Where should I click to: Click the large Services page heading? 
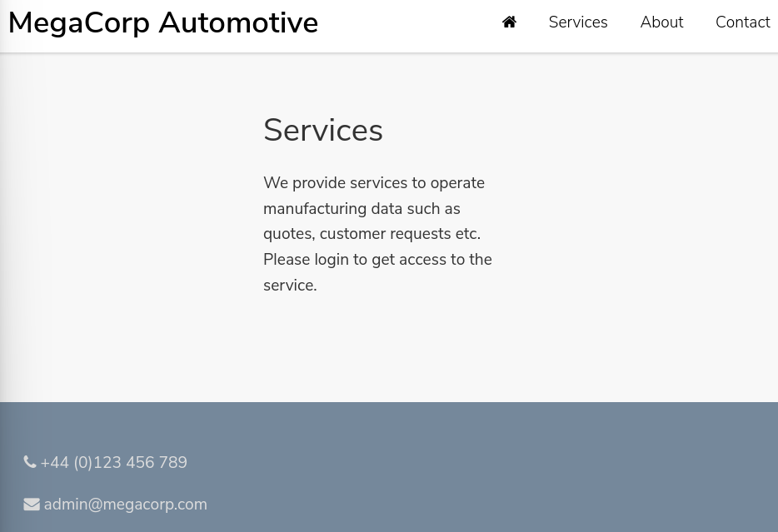(x=323, y=131)
